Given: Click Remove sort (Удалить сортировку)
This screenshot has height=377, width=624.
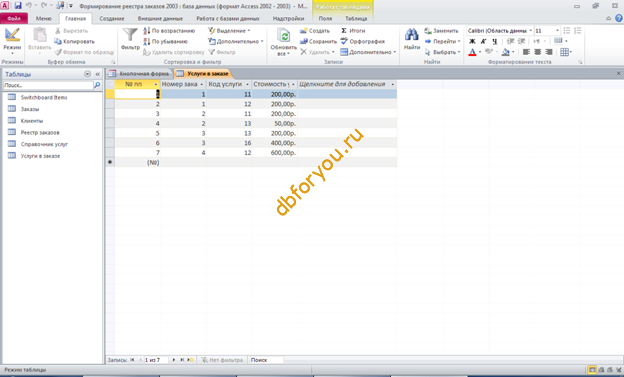Looking at the screenshot, I should point(174,52).
